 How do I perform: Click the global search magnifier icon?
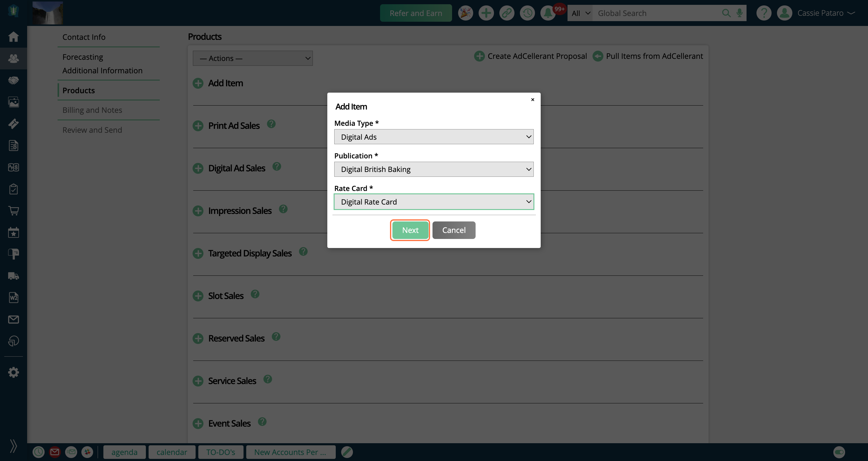coord(726,13)
